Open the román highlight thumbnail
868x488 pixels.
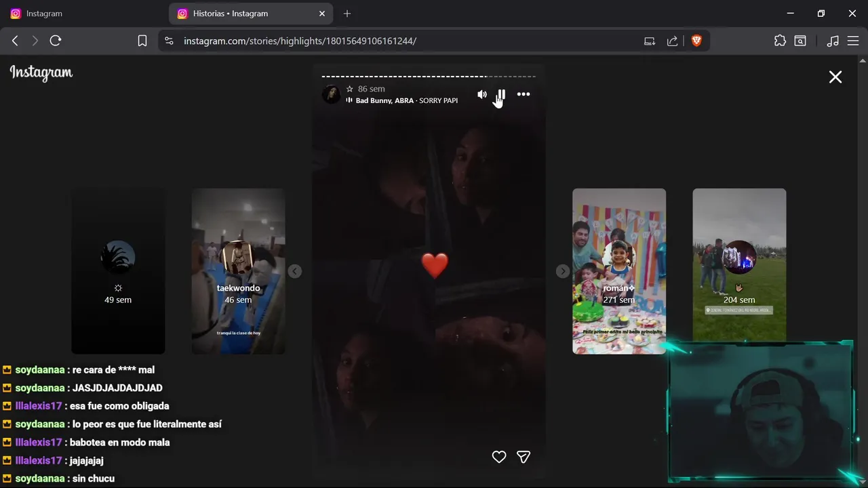pyautogui.click(x=619, y=271)
